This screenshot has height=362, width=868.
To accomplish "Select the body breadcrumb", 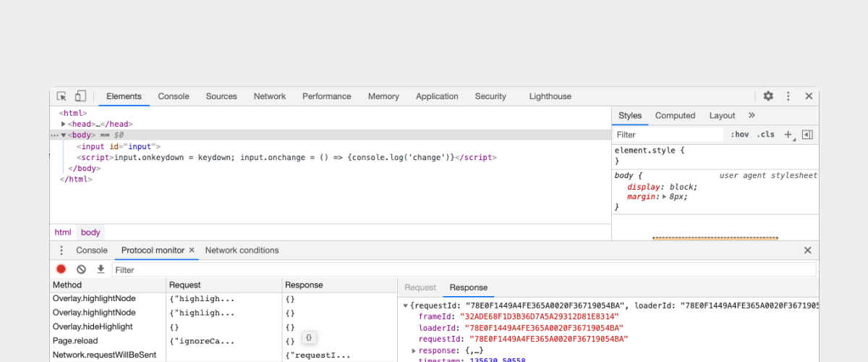I will tap(90, 232).
